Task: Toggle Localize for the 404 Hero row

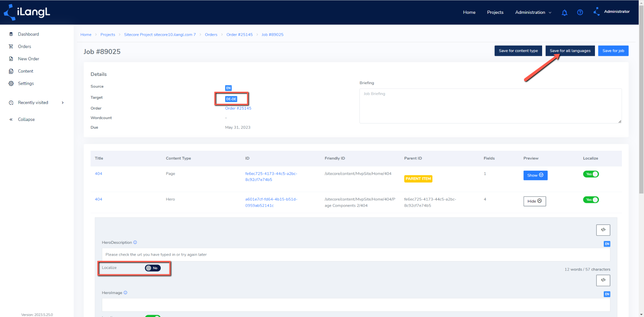Action: pos(591,200)
